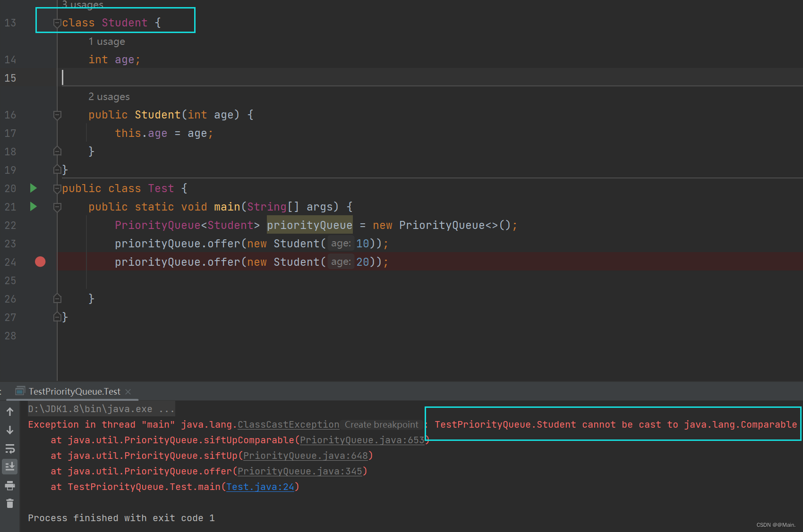Click 'Process finished with exit code 1' text
Screen dimensions: 803x532
click(121, 518)
